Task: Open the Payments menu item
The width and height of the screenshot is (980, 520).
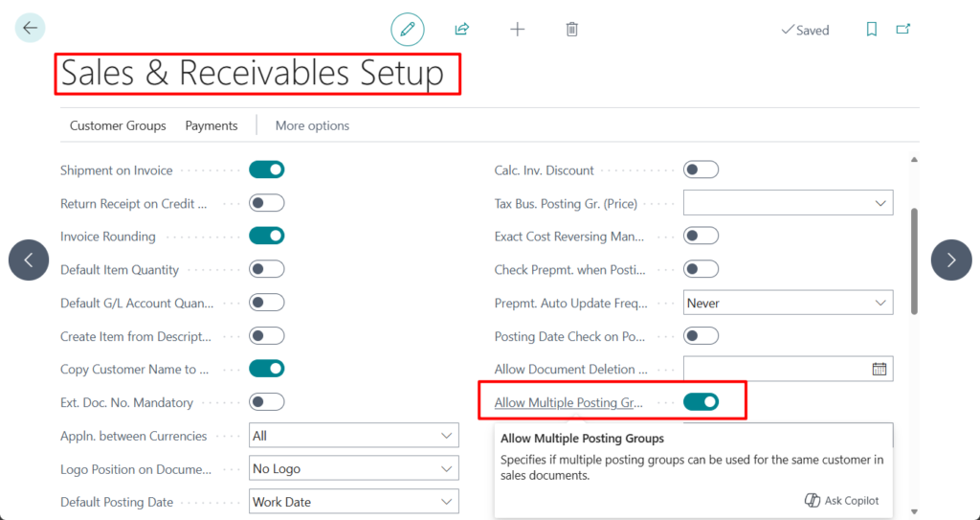Action: tap(212, 125)
